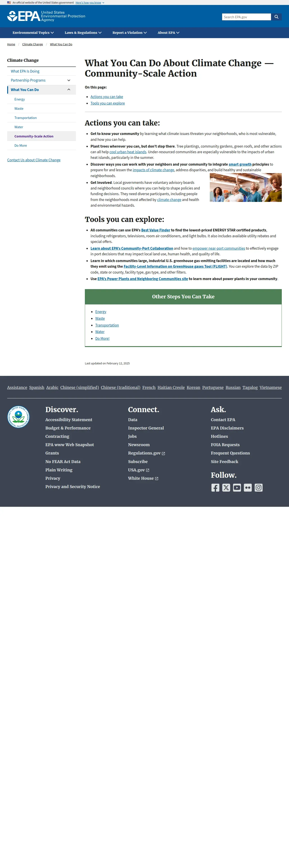Open Community-Port Collaboration link
This screenshot has width=289, height=868.
tap(132, 248)
